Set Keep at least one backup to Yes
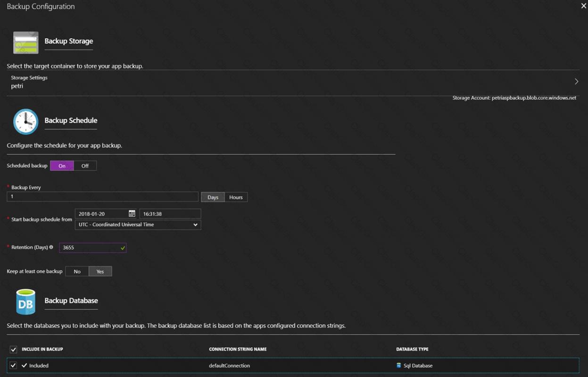The height and width of the screenshot is (377, 588). tap(100, 271)
